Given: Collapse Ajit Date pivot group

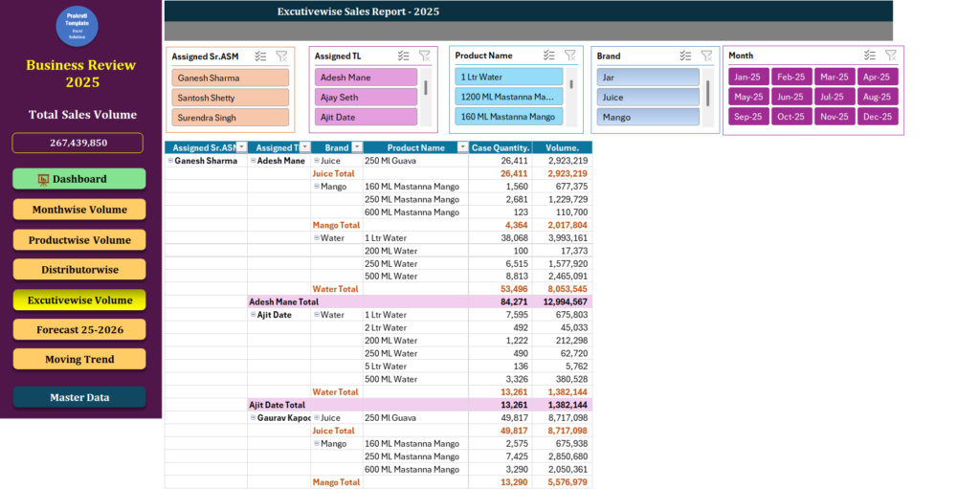Looking at the screenshot, I should point(253,315).
